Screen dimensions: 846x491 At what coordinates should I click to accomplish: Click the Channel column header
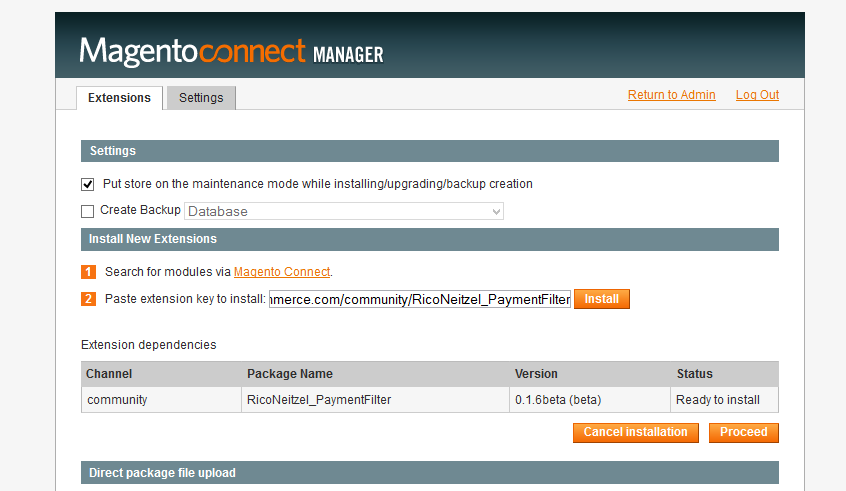point(161,374)
